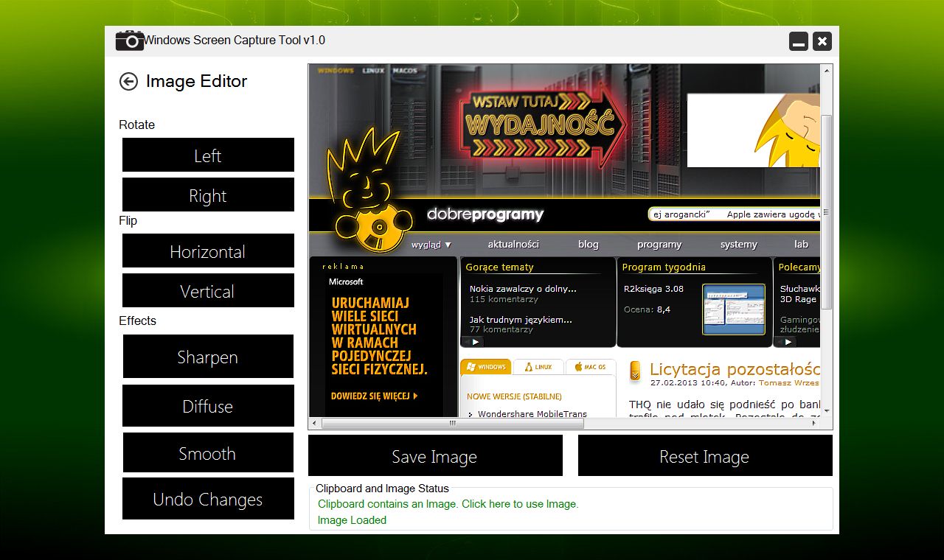
Task: Click 'NOWE WERSJE (STABILNE)' heading
Action: (x=514, y=396)
